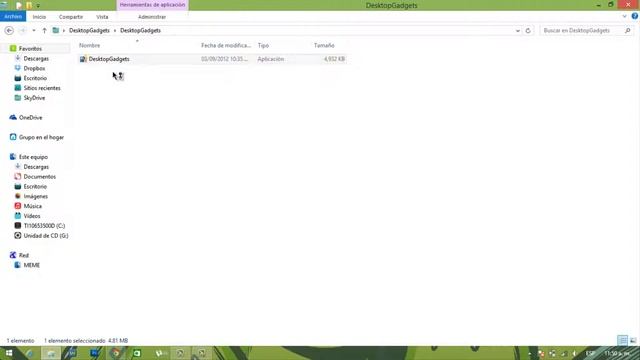Click Herramientas de aplicación contextual tab
The image size is (640, 360).
(x=152, y=5)
